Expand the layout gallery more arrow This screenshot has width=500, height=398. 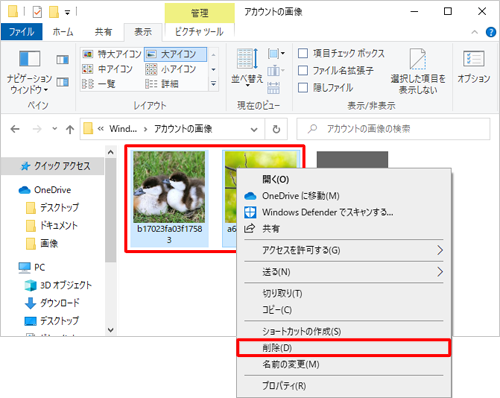(x=213, y=84)
